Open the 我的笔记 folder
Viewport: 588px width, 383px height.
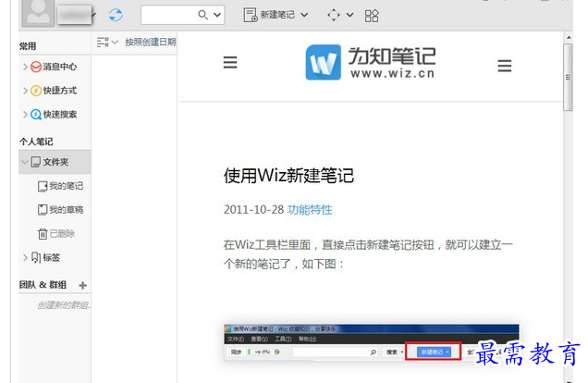pos(67,186)
